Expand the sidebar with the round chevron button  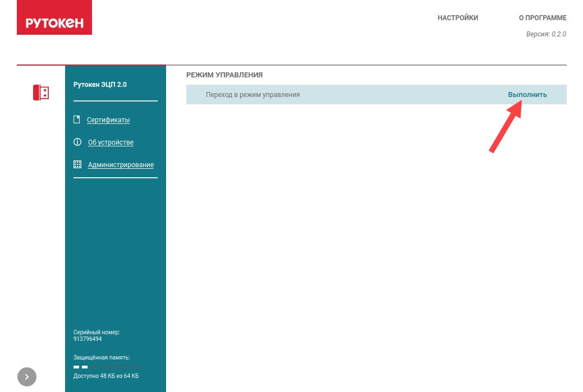(x=27, y=377)
